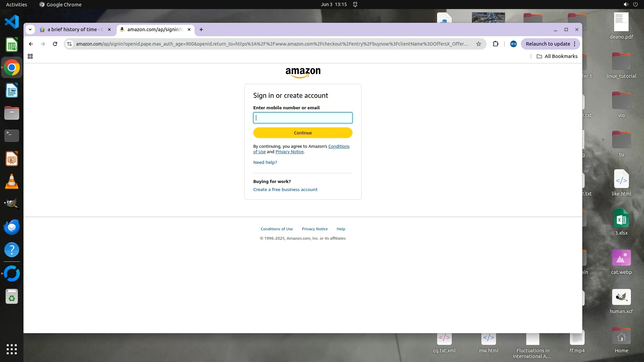This screenshot has width=644, height=362.
Task: Open the Extensions puzzle icon
Action: 495,44
